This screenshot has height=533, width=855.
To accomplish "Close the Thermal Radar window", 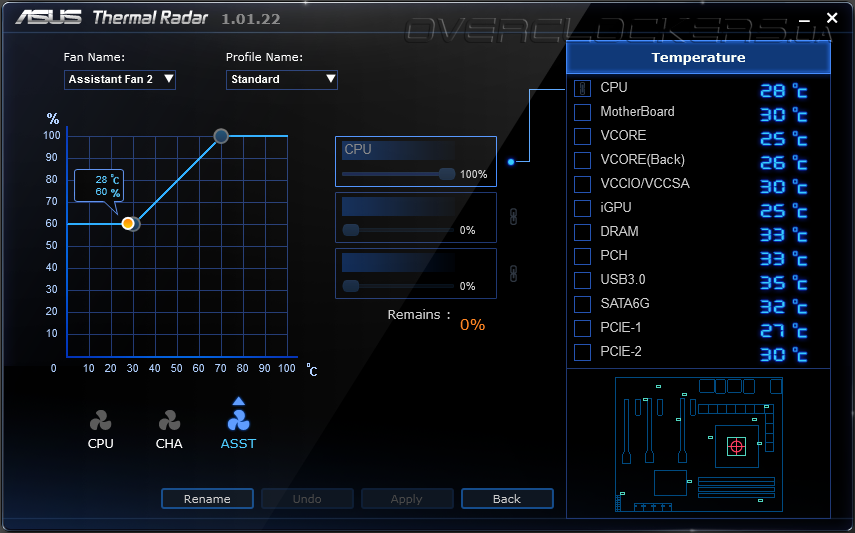I will click(832, 19).
